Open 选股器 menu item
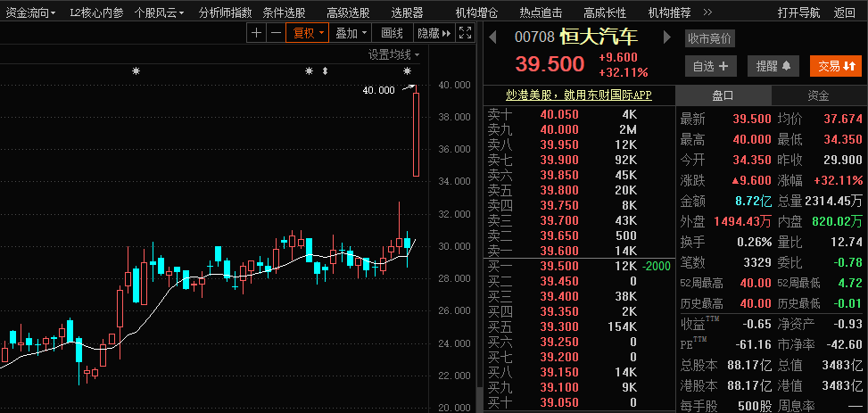Screen dimensions: 868x413 [x=407, y=12]
